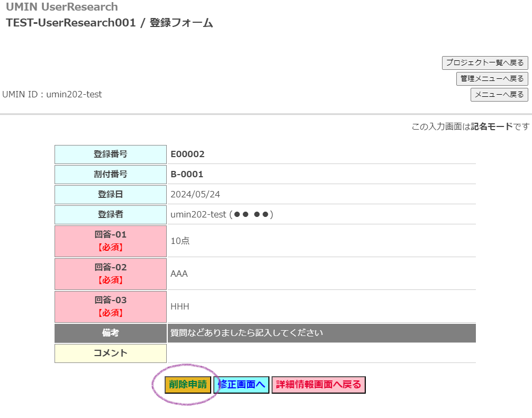The width and height of the screenshot is (532, 418).
Task: Open the 修正画面へ edit screen button
Action: [x=242, y=385]
